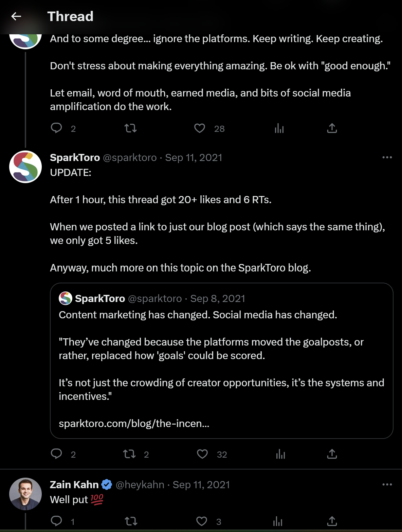The height and width of the screenshot is (532, 402).
Task: Reply to the SparkToro UPDATE tweet
Action: [x=56, y=454]
